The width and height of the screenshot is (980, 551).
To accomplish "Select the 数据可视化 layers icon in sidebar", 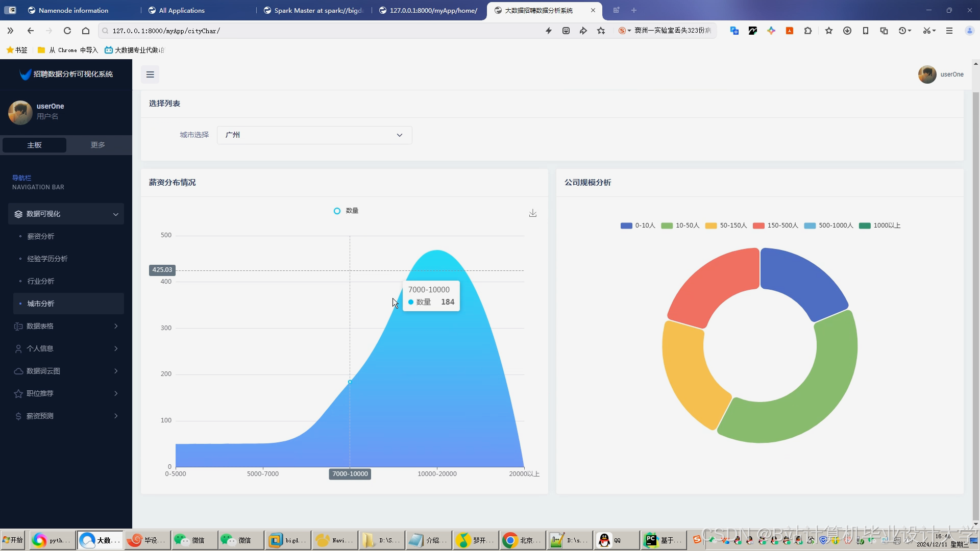I will click(x=18, y=214).
